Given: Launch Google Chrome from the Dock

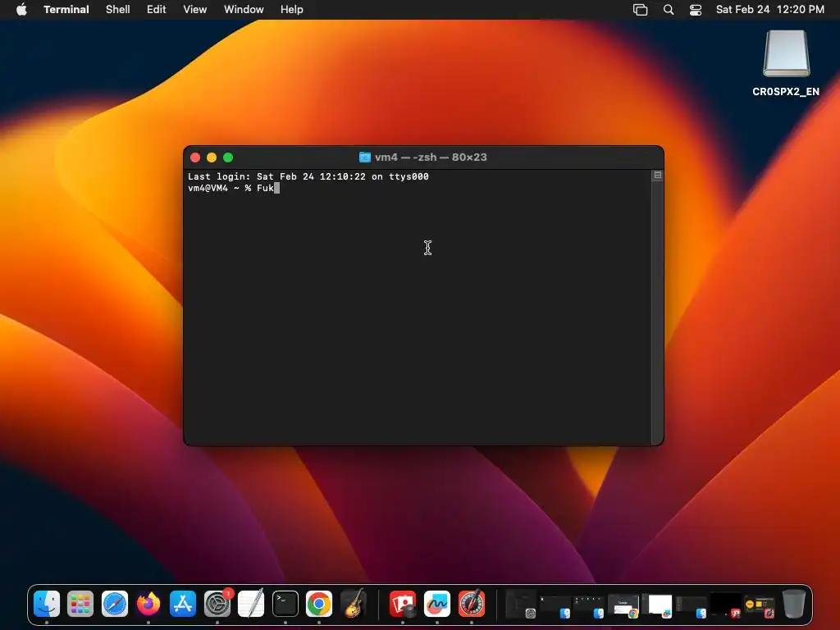Looking at the screenshot, I should pyautogui.click(x=319, y=604).
